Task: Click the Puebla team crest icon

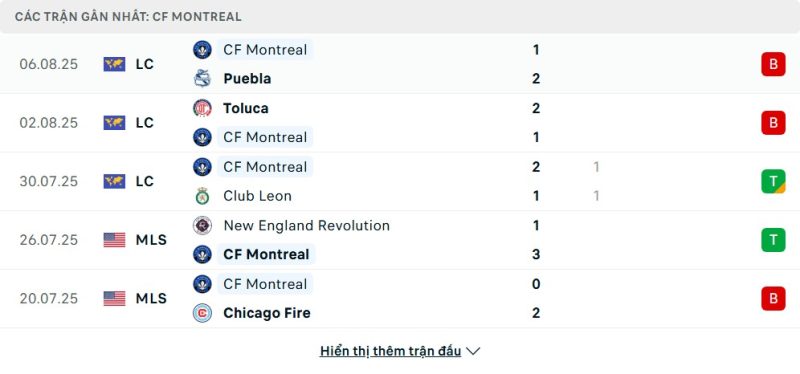Action: pyautogui.click(x=203, y=79)
